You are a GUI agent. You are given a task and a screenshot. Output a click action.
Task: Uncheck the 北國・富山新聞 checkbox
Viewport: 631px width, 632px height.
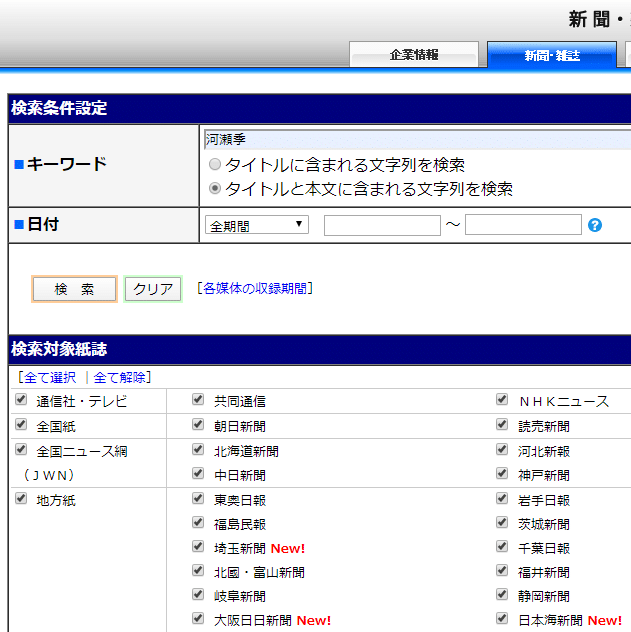point(198,570)
